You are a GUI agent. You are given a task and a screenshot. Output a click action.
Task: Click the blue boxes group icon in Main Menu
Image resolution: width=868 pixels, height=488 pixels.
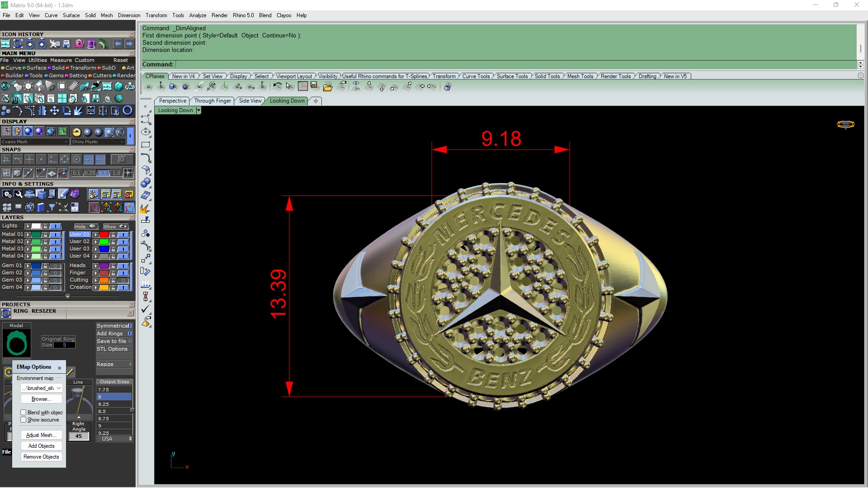[6, 111]
